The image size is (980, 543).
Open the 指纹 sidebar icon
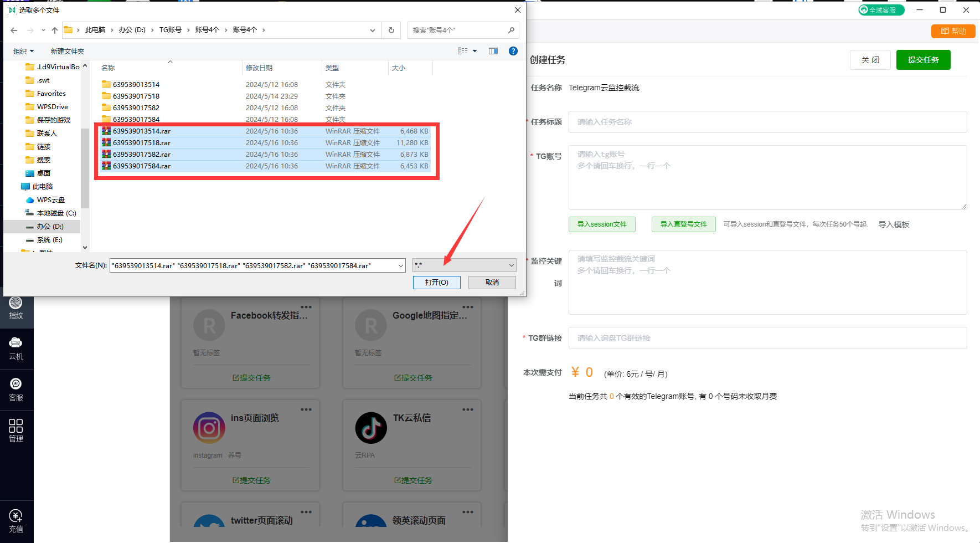click(16, 308)
